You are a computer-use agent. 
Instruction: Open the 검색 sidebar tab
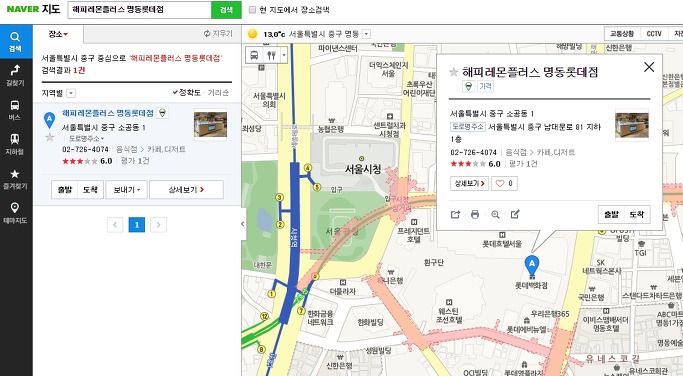tap(16, 42)
